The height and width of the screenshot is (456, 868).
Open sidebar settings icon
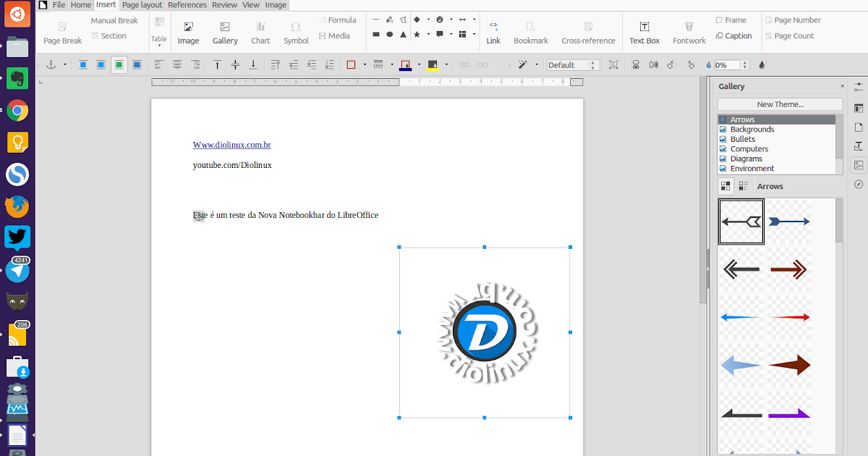coord(859,86)
